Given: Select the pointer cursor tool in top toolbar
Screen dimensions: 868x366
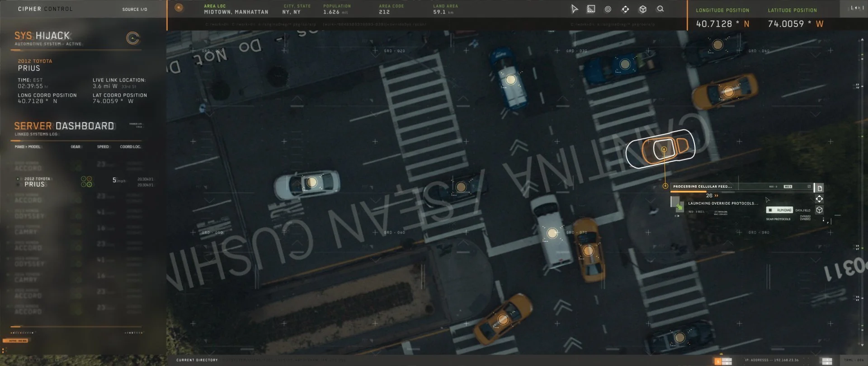Looking at the screenshot, I should click(x=575, y=9).
